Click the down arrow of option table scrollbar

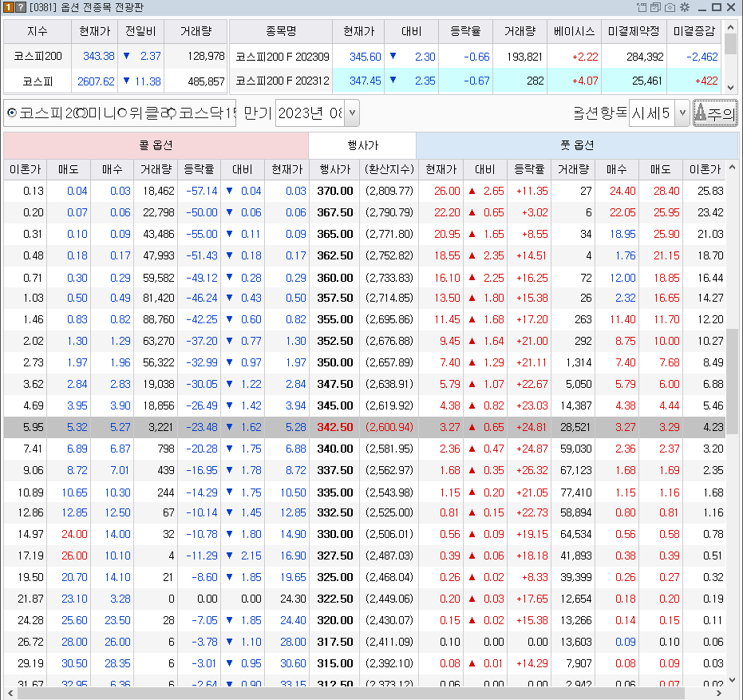coord(732,680)
